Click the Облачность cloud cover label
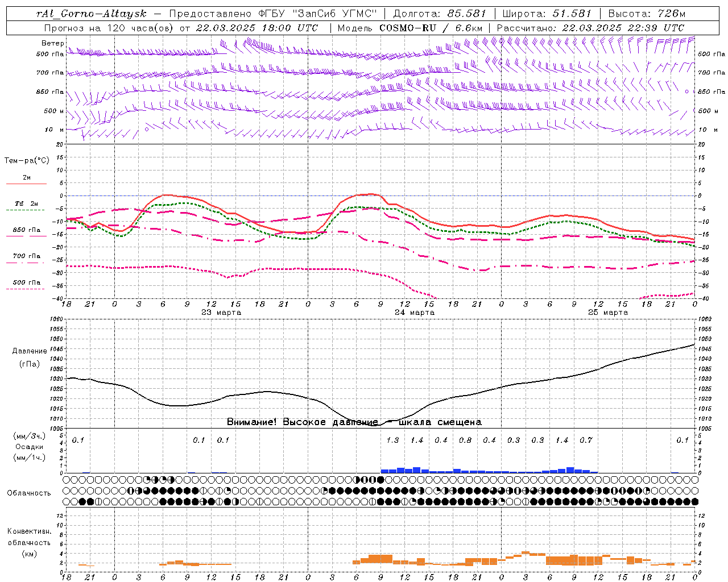Screen dimensions: 728x582 coord(29,493)
